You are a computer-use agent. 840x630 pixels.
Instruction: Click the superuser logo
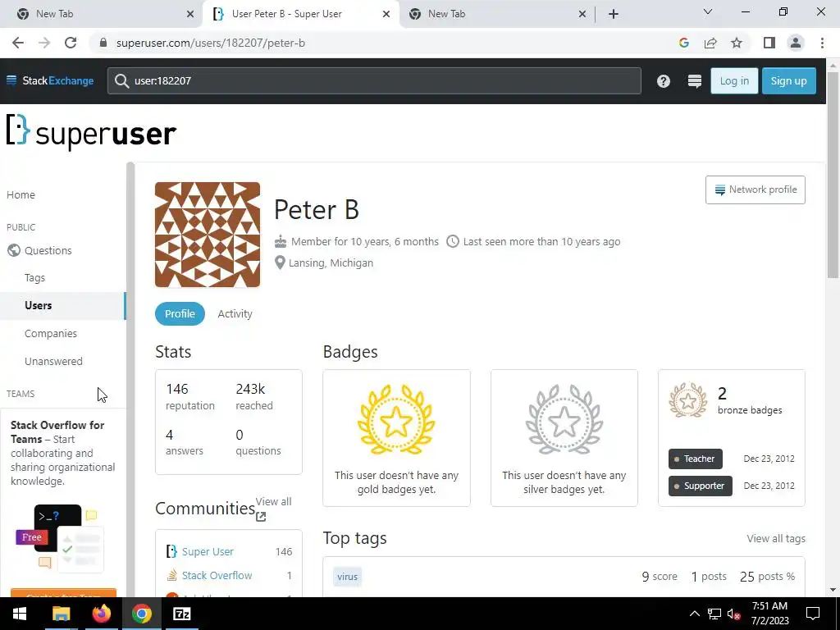(91, 132)
